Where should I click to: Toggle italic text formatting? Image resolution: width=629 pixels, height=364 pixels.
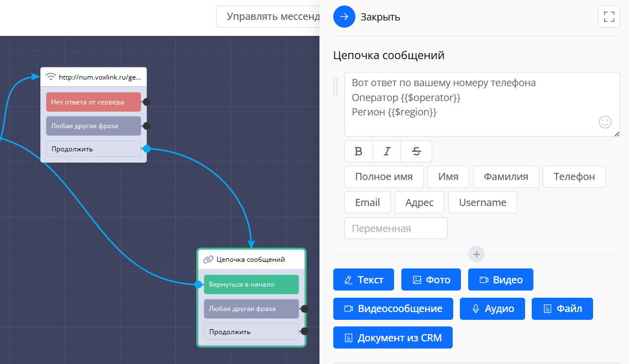point(387,151)
